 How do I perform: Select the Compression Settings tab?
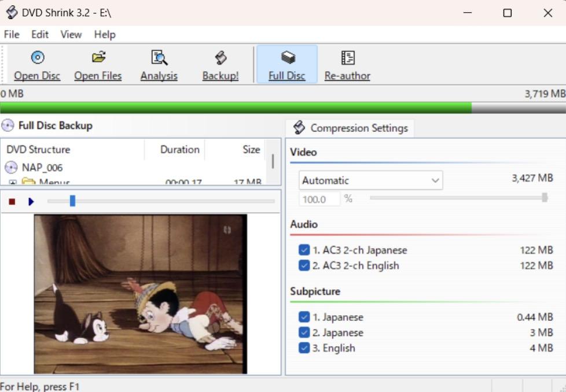click(350, 128)
